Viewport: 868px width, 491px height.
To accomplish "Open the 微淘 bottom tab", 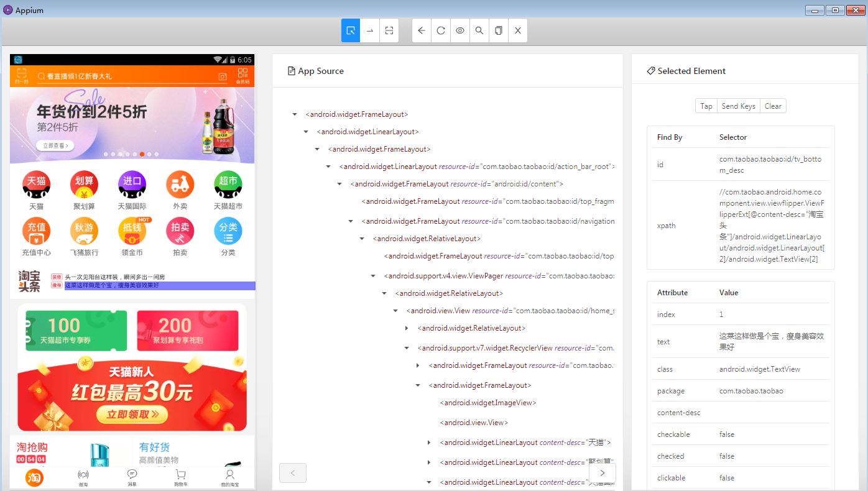I will tap(83, 478).
